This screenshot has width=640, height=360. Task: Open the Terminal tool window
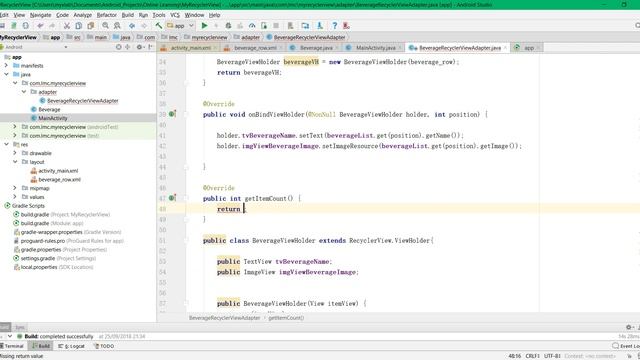(x=11, y=346)
